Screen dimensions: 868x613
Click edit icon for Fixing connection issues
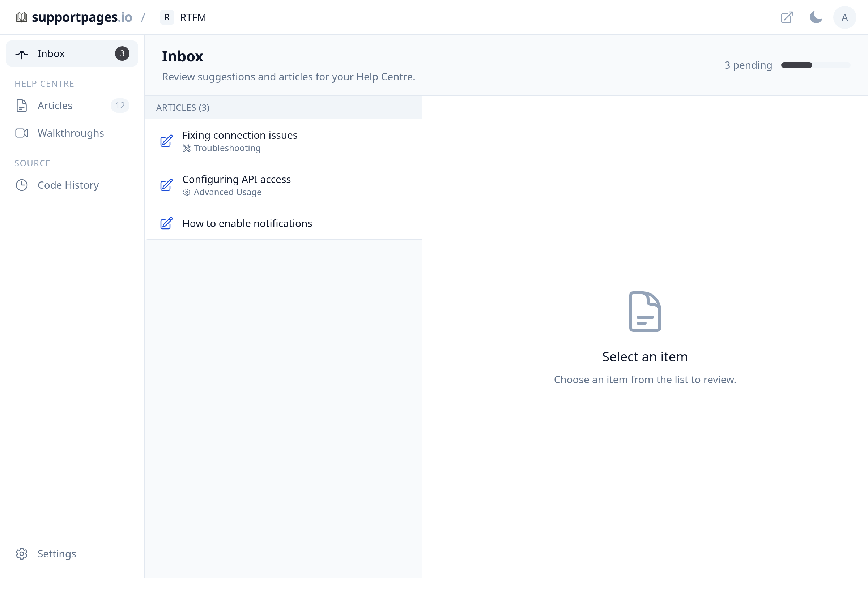point(166,141)
